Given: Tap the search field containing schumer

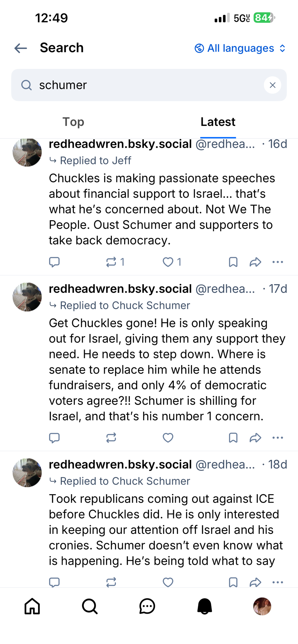Looking at the screenshot, I should click(142, 85).
